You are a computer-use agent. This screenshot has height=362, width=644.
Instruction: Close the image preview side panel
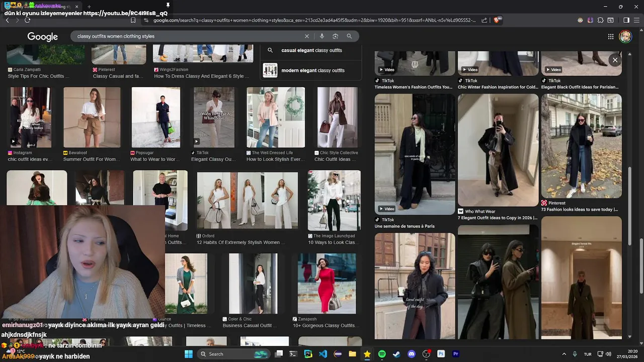coord(615,60)
